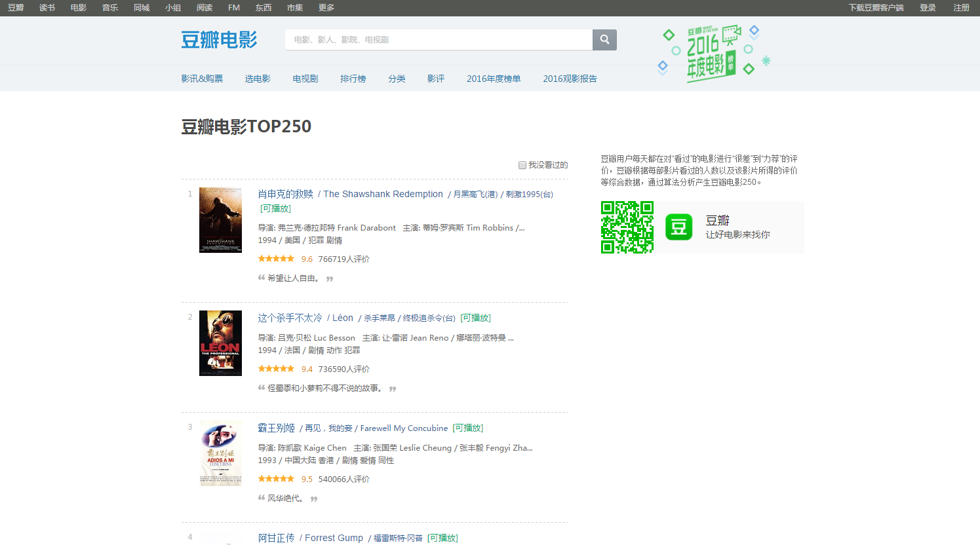This screenshot has height=545, width=980.
Task: Switch to the 电视剧 tab
Action: click(304, 78)
